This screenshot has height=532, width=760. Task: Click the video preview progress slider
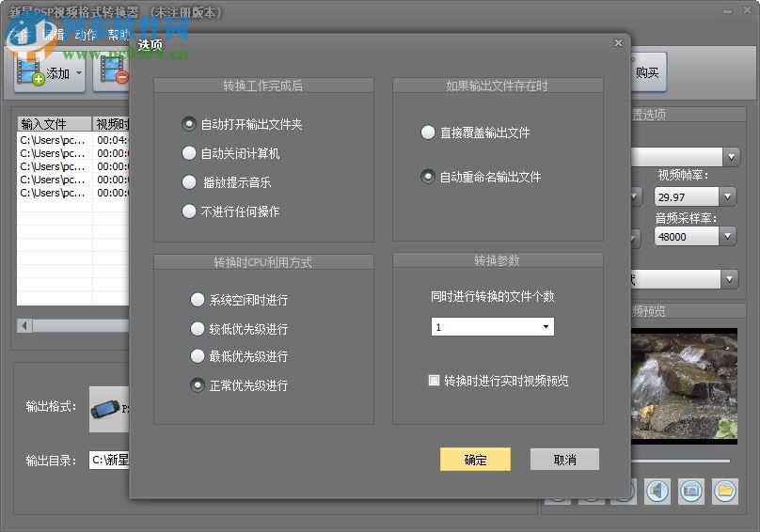tap(677, 461)
